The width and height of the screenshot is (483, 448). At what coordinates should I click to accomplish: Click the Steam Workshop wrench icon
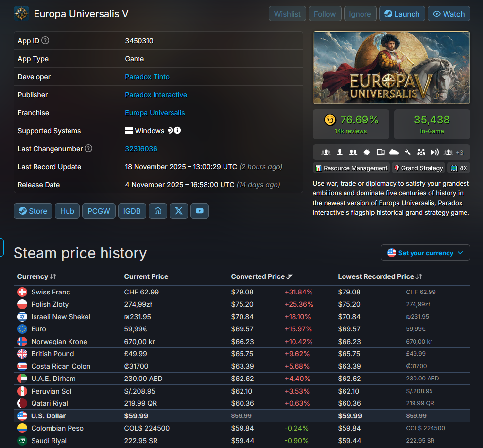[408, 152]
